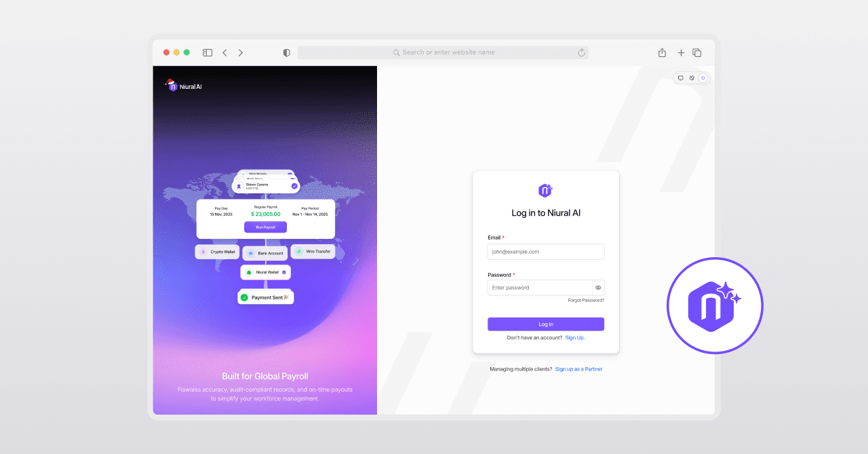Click the large circular Niural emblem badge

[x=715, y=305]
